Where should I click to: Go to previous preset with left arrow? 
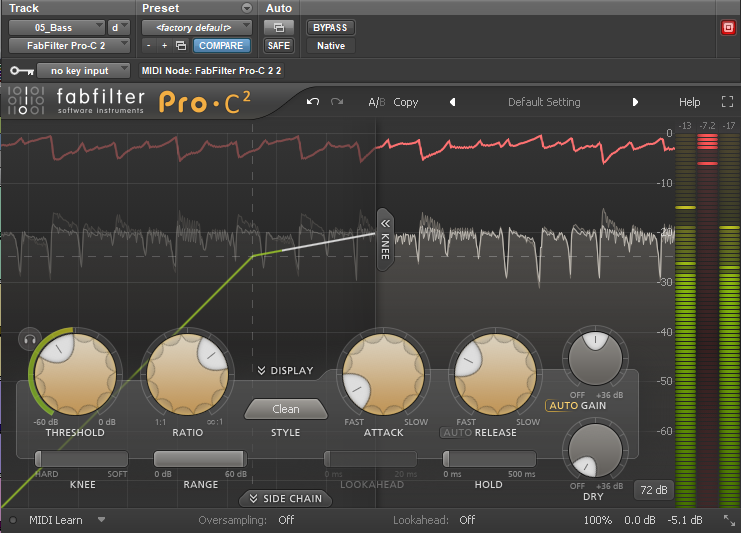point(452,102)
